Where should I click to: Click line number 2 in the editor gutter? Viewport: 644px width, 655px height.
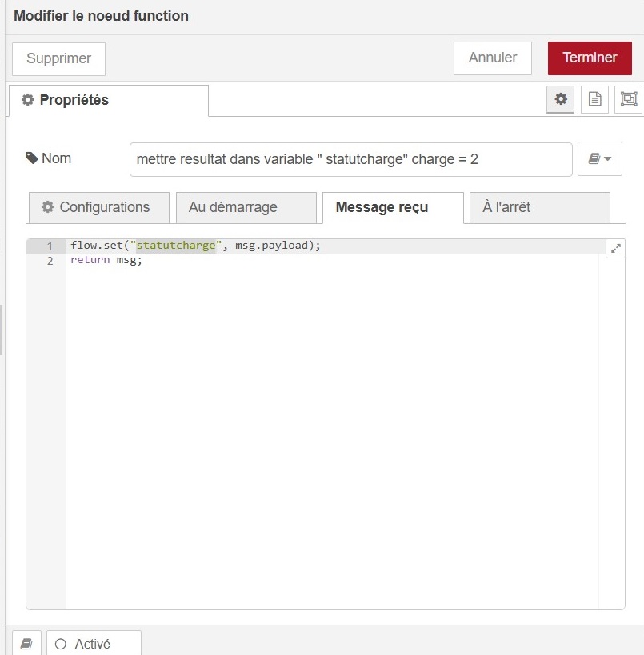tap(50, 261)
